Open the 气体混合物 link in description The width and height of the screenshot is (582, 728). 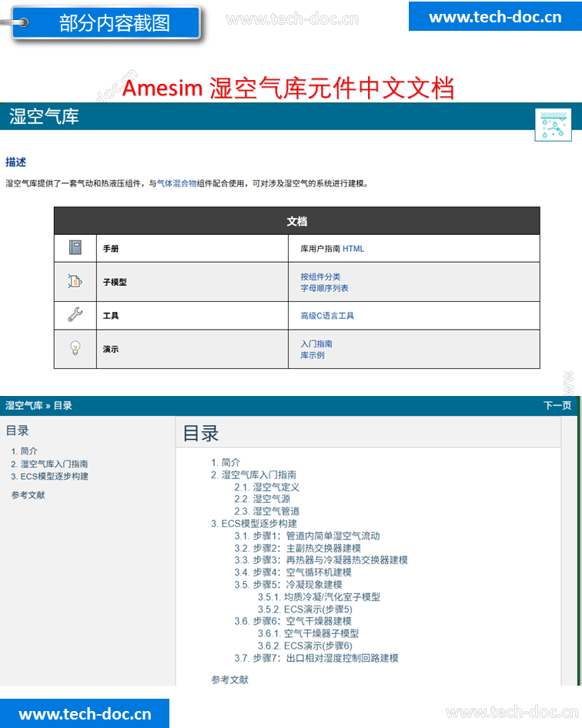tap(177, 183)
